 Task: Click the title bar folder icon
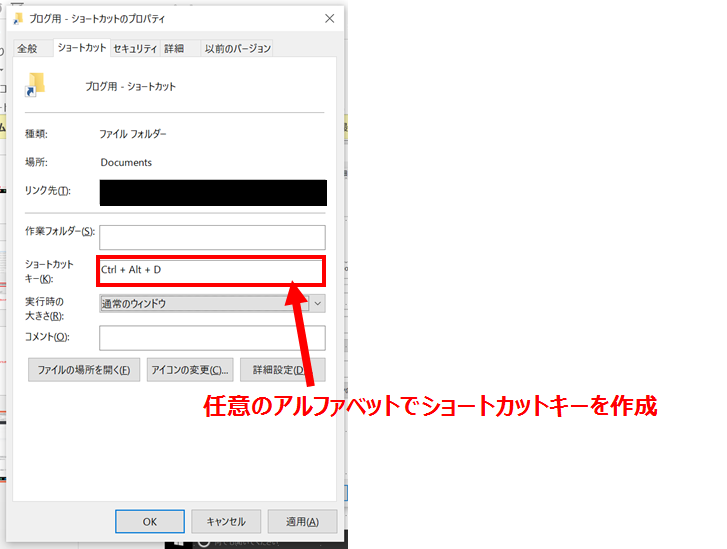pos(19,19)
